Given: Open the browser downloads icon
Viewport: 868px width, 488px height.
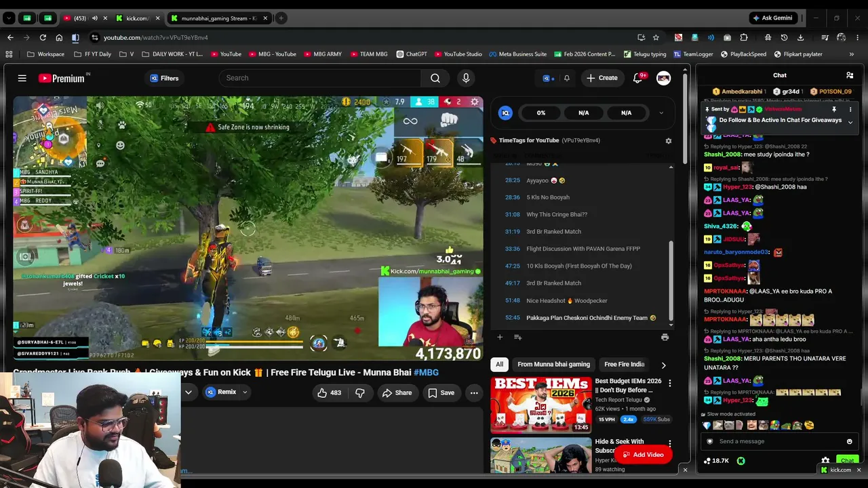Looking at the screenshot, I should 801,37.
